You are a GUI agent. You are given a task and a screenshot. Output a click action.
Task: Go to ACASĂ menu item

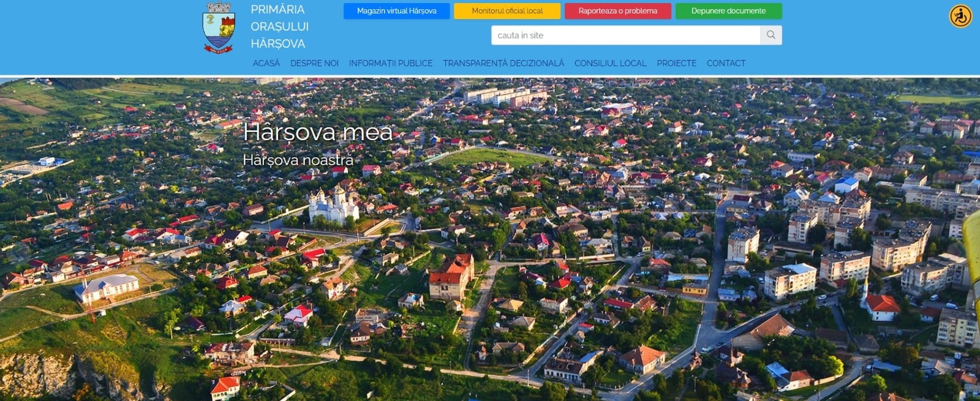click(x=266, y=63)
